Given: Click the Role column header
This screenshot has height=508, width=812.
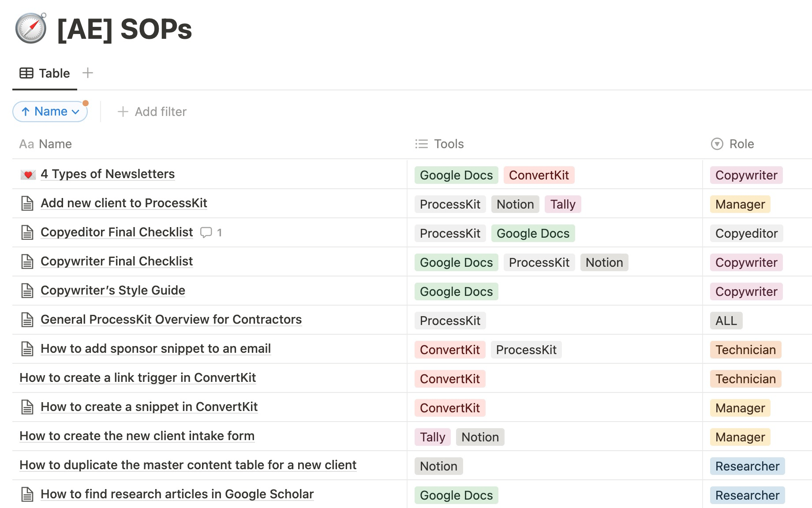Looking at the screenshot, I should pyautogui.click(x=733, y=144).
